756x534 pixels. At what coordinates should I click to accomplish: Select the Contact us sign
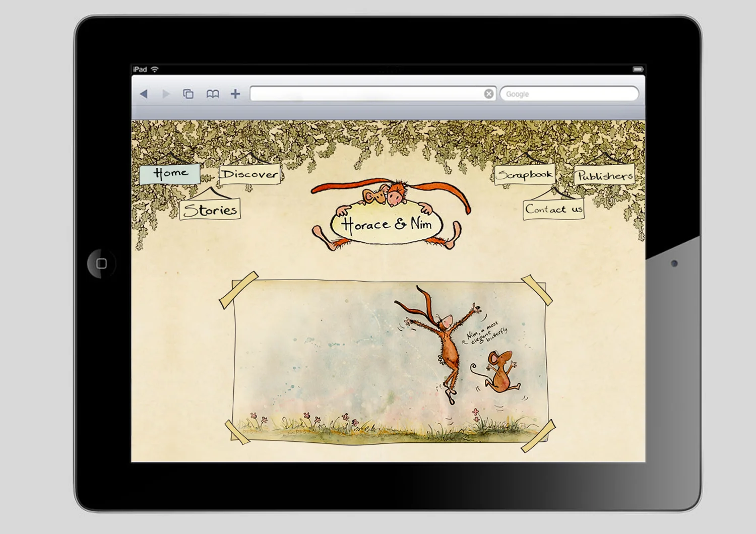click(553, 209)
